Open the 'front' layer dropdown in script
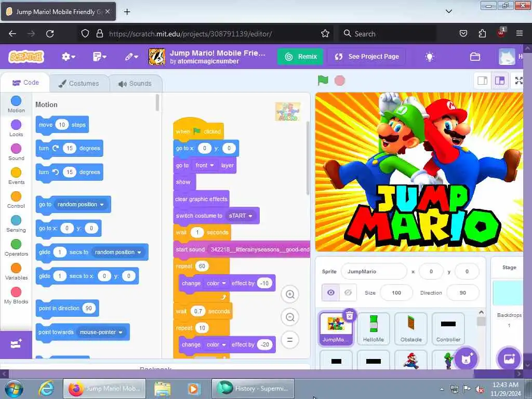 (205, 165)
